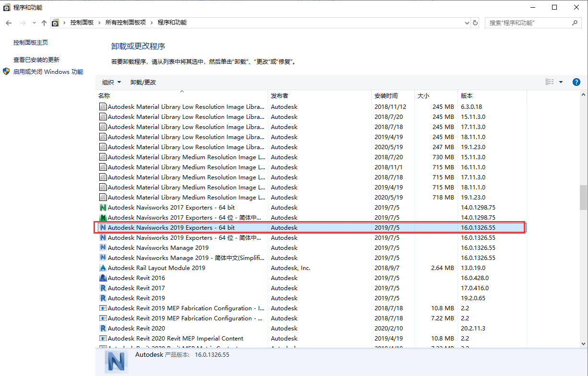Sort by the 发布者 column header
Image resolution: width=588 pixels, height=376 pixels.
tap(319, 95)
